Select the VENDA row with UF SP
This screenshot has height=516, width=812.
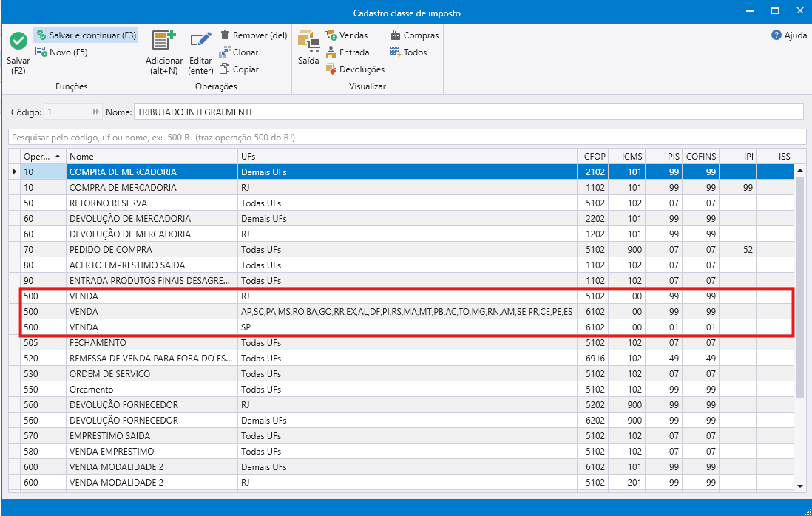click(402, 327)
